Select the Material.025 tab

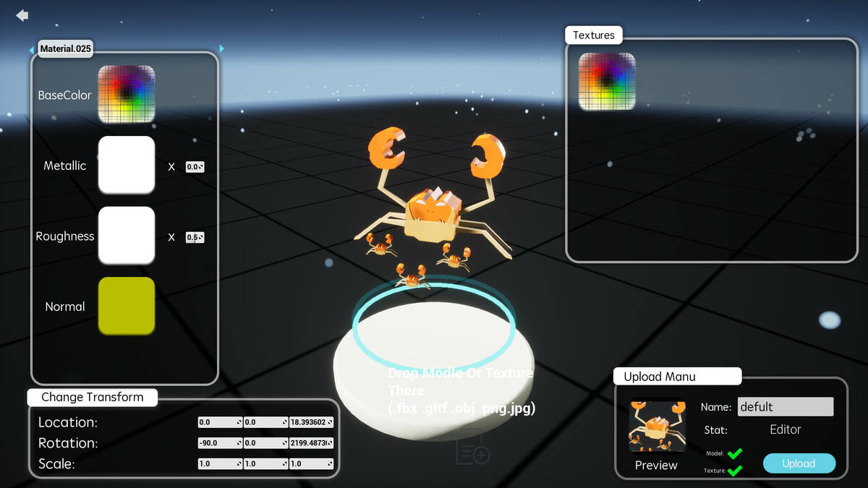point(66,49)
